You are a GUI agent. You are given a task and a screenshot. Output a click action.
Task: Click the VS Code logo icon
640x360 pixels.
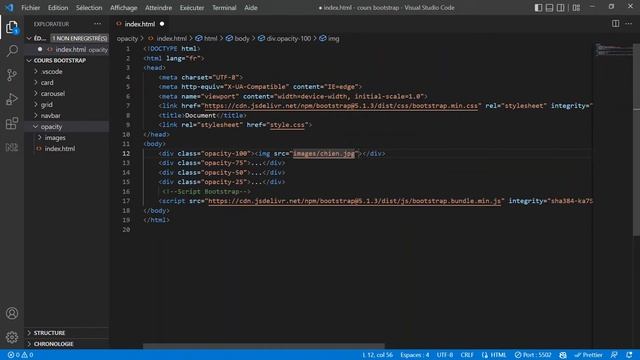[x=9, y=7]
